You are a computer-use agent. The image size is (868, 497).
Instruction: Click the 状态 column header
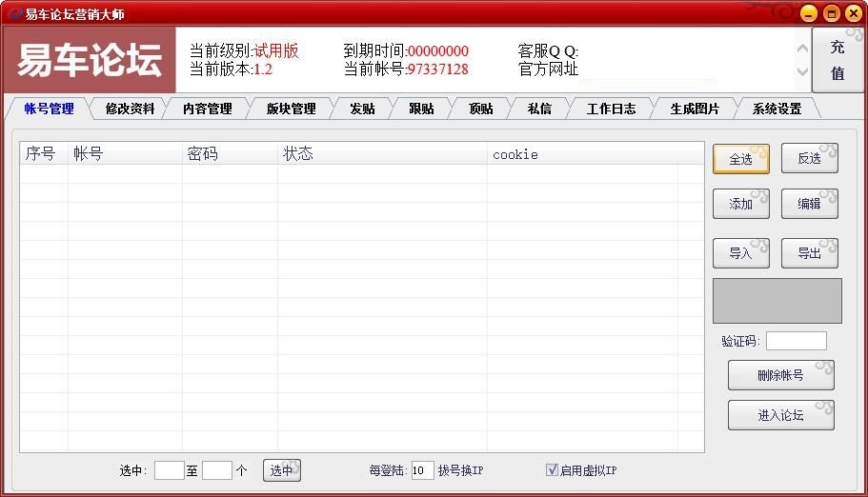pyautogui.click(x=382, y=153)
